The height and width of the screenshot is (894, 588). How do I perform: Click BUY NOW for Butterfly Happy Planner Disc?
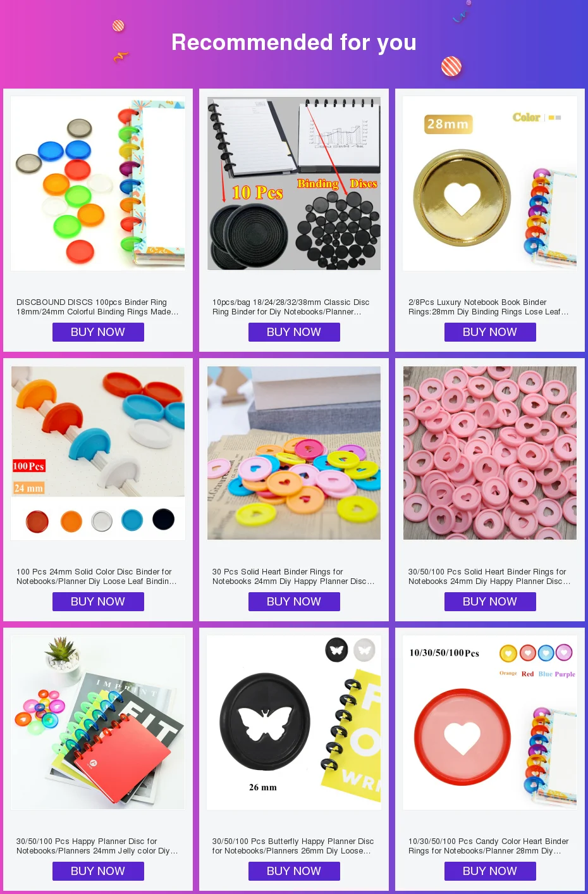[x=294, y=871]
